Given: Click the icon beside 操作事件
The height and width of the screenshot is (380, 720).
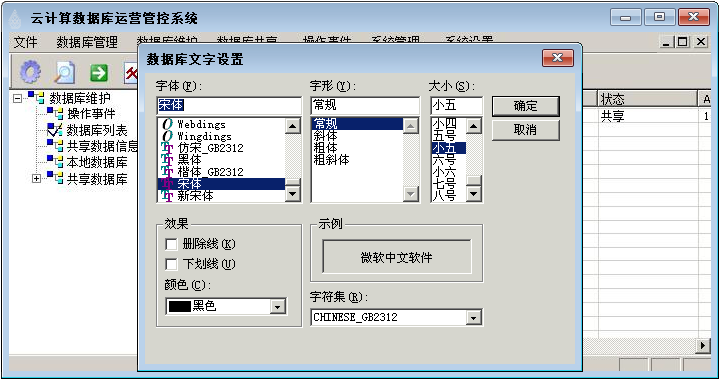Looking at the screenshot, I should click(55, 113).
